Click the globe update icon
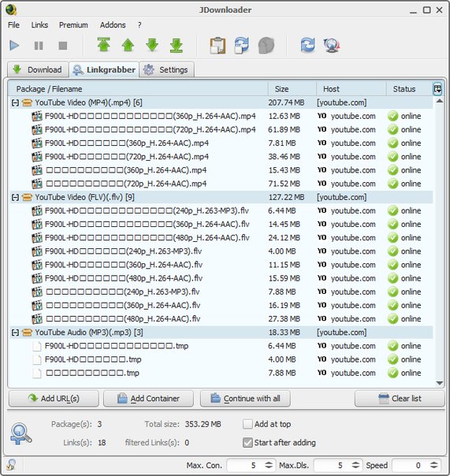 [x=332, y=45]
